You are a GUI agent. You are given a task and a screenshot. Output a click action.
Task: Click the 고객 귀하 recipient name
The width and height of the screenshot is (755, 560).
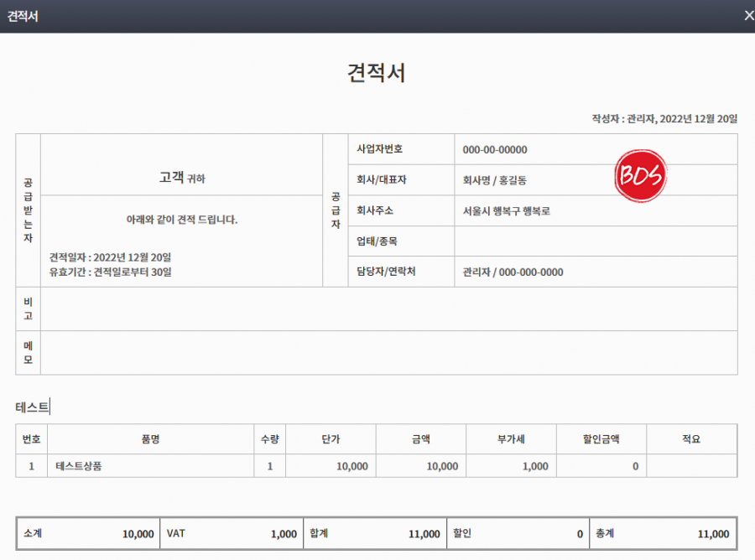tap(181, 178)
